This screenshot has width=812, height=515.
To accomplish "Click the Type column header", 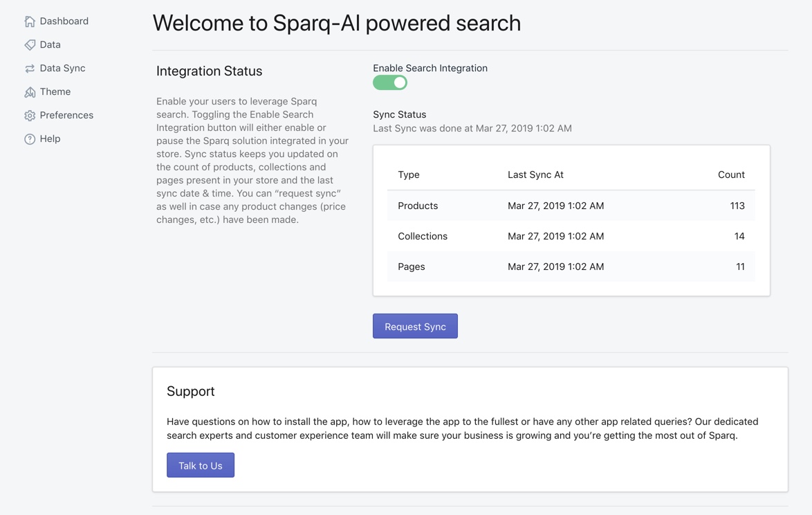I will [x=409, y=175].
